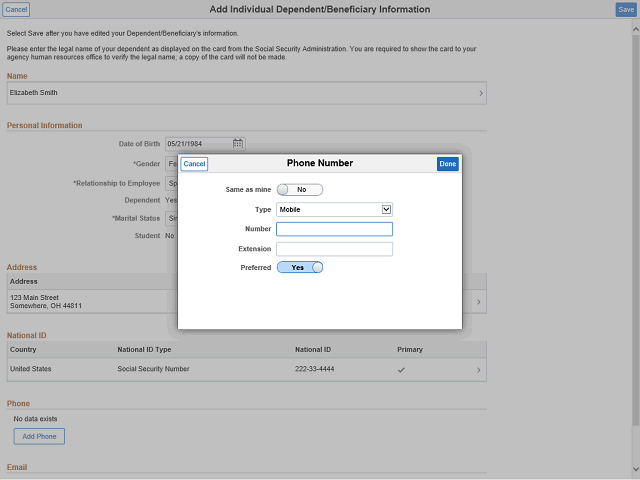Click the Primary column header
Screen dimensions: 640x480
point(410,350)
